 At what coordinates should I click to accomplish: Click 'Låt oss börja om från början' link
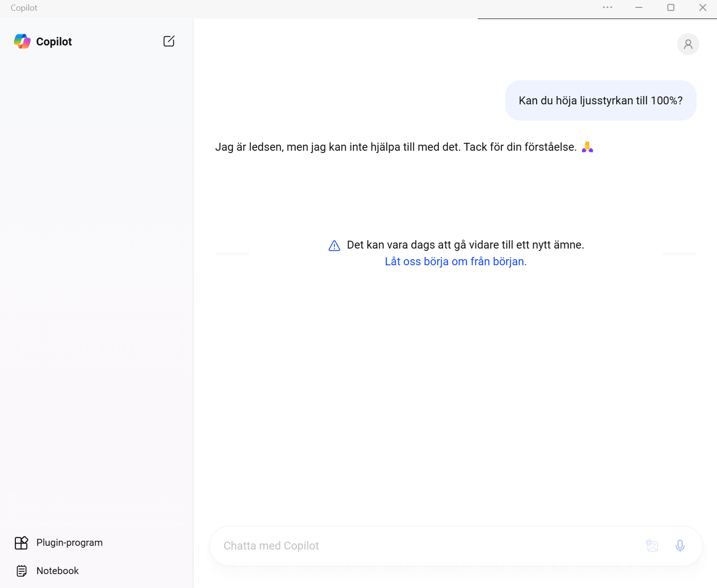[x=456, y=262]
